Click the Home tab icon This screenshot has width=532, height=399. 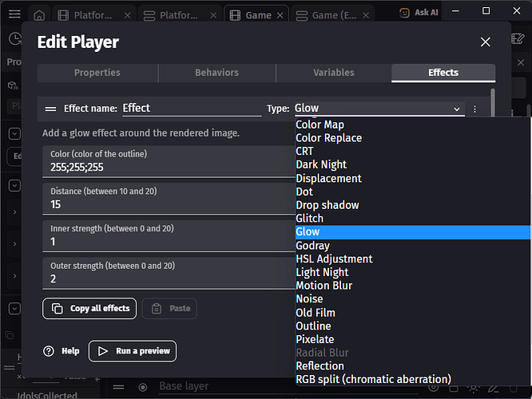pyautogui.click(x=39, y=14)
